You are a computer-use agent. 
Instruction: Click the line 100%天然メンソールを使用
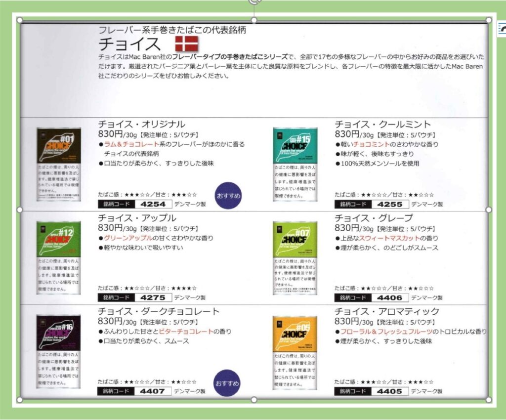pos(378,164)
